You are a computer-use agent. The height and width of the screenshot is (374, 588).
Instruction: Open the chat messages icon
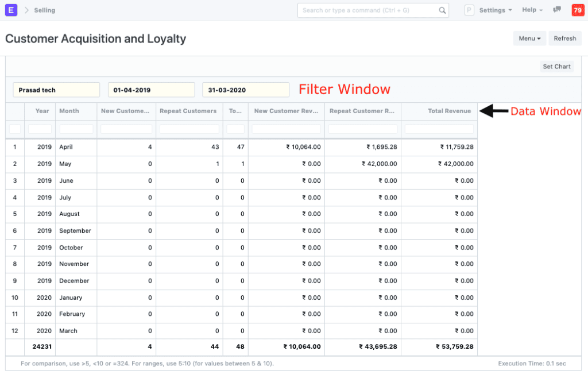coord(557,10)
